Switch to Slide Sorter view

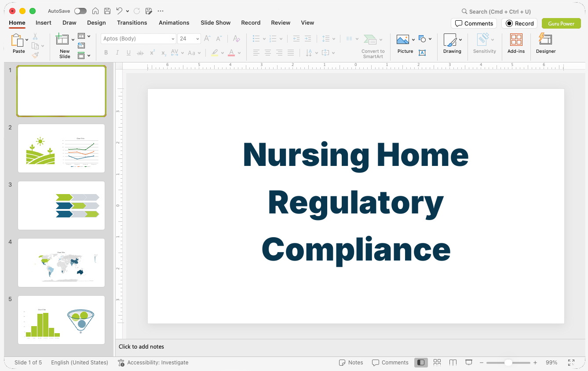[437, 363]
